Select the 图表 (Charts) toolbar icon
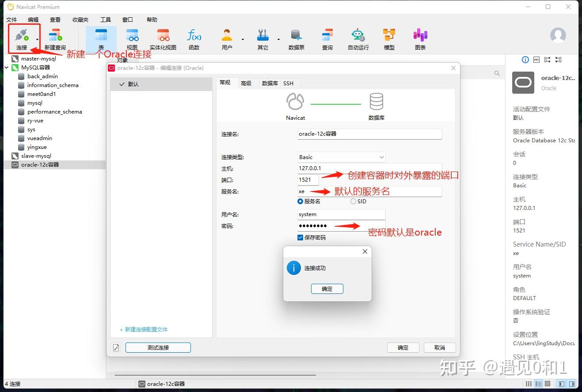The width and height of the screenshot is (582, 392). click(419, 38)
